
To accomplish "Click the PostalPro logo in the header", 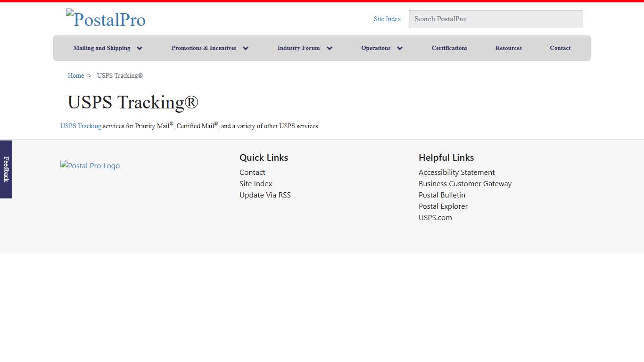I will click(x=106, y=19).
